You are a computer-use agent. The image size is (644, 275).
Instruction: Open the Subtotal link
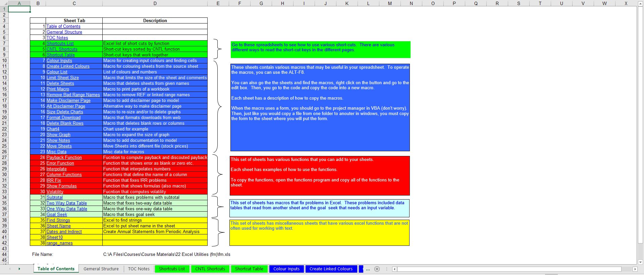coord(55,198)
